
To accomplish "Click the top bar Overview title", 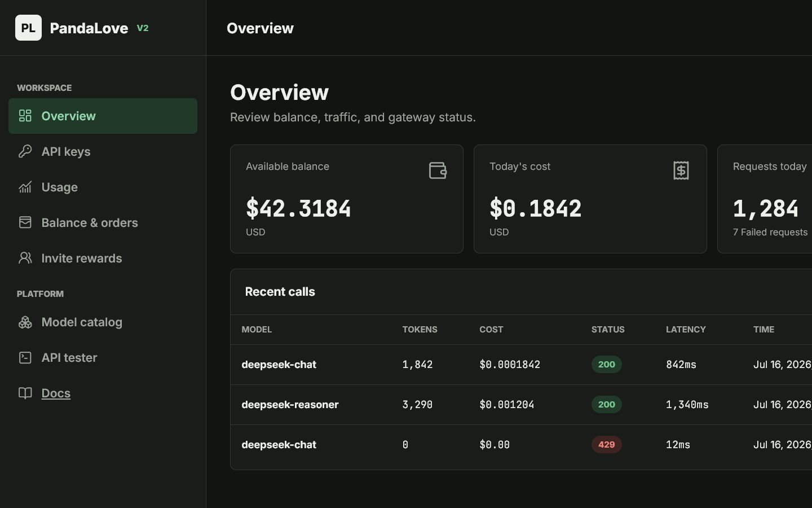I will [260, 28].
